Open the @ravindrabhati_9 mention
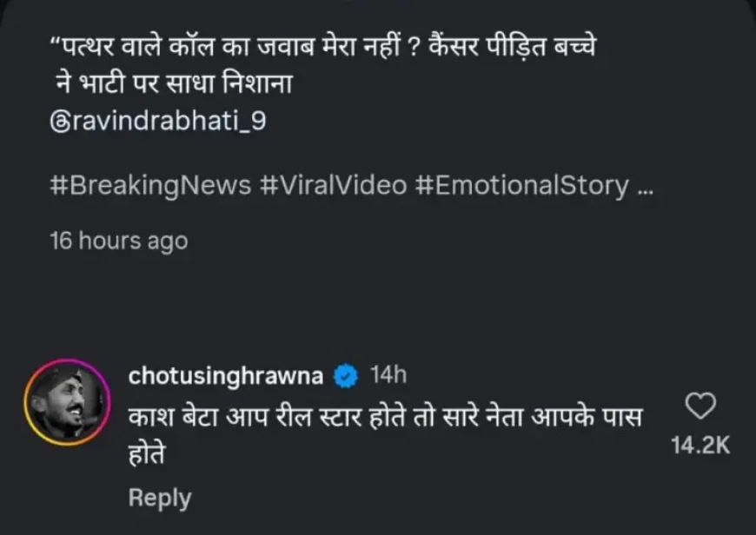Screen dimensions: 756x535 [x=158, y=121]
